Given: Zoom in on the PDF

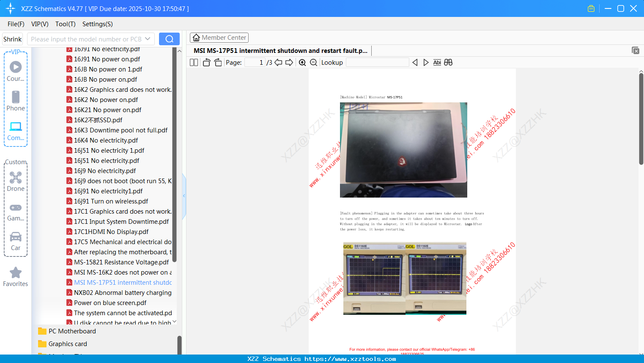Looking at the screenshot, I should click(302, 63).
